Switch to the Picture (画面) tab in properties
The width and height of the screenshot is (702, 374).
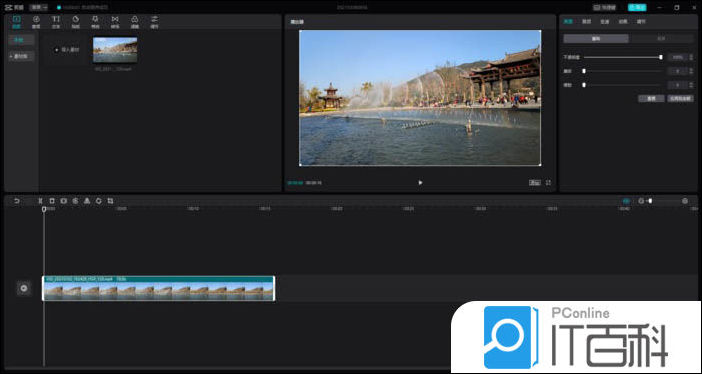point(568,21)
